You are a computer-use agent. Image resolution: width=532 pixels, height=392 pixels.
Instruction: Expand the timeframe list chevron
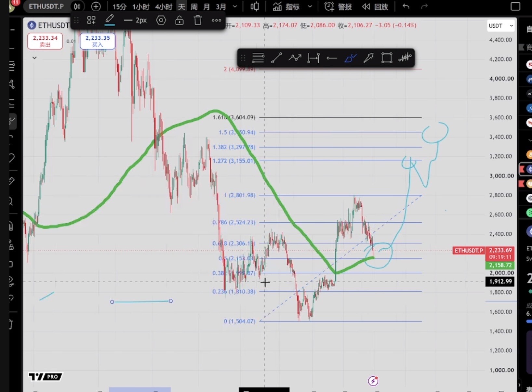[235, 7]
